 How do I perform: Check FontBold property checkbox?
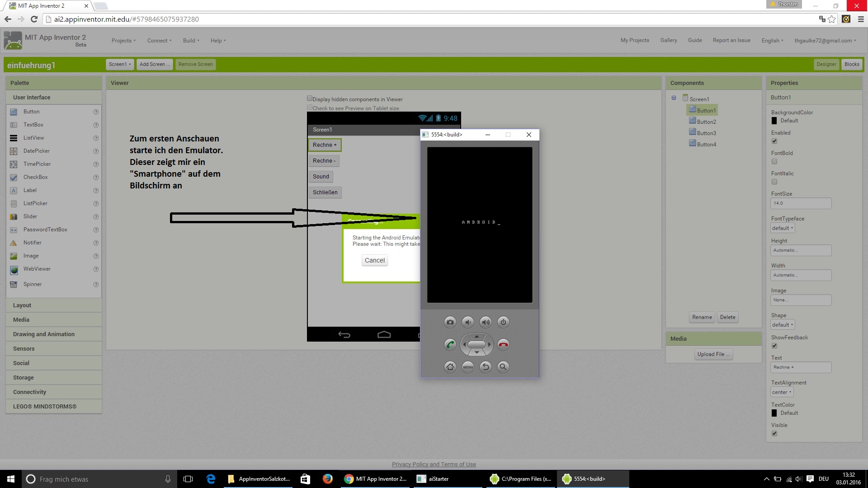(x=774, y=161)
